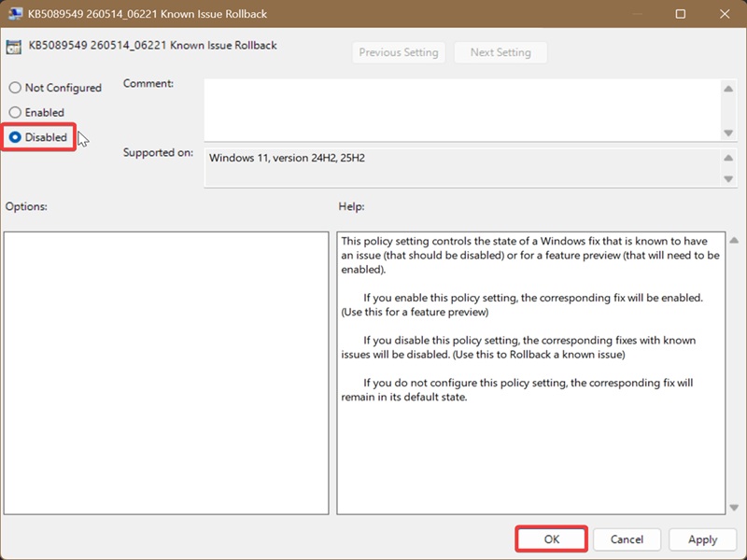
Task: Click the 'If you do not configure' paragraph
Action: point(517,389)
